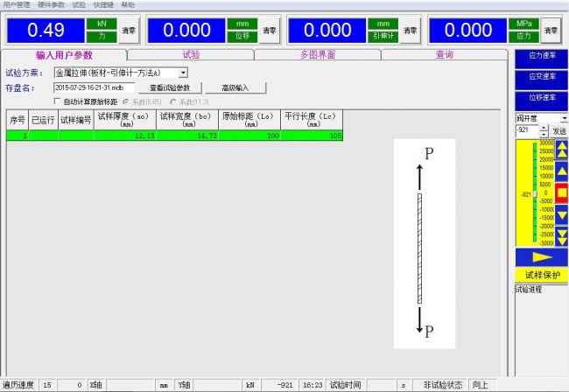Click the 存盘名 file name field

tap(95, 87)
